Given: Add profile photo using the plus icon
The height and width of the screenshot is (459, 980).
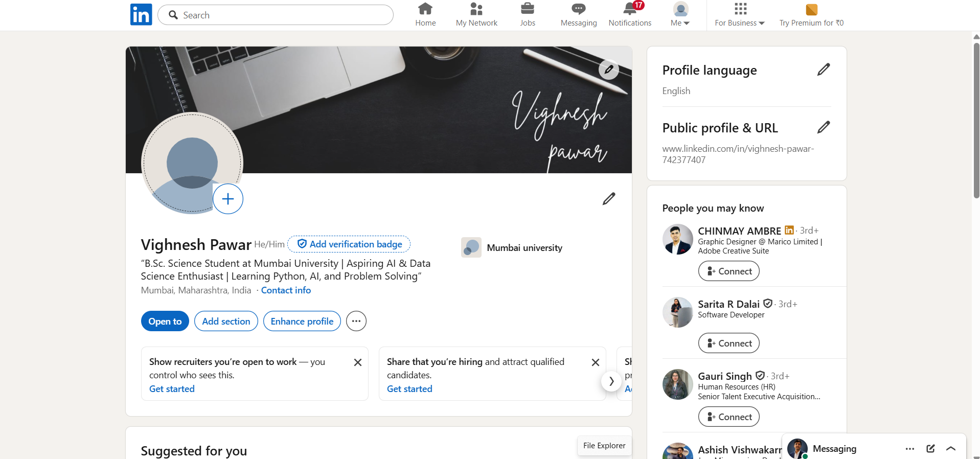Looking at the screenshot, I should pyautogui.click(x=228, y=199).
